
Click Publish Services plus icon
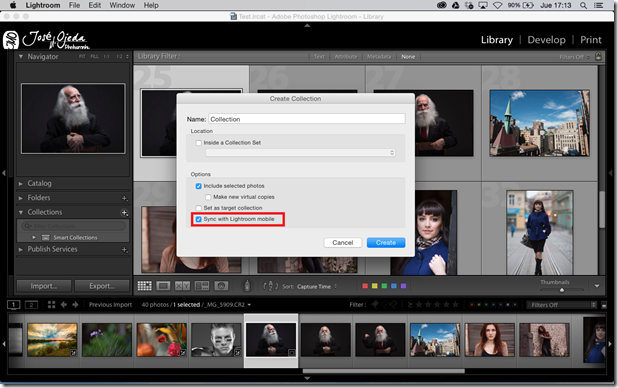click(124, 250)
